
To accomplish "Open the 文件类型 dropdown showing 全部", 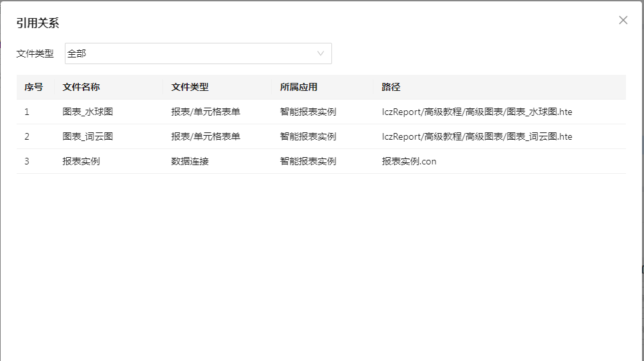I will click(x=190, y=53).
